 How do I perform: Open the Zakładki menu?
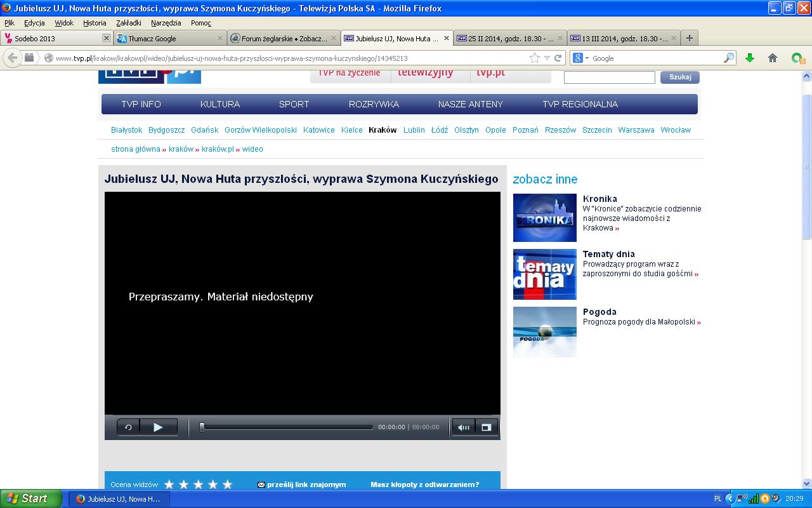tap(129, 23)
